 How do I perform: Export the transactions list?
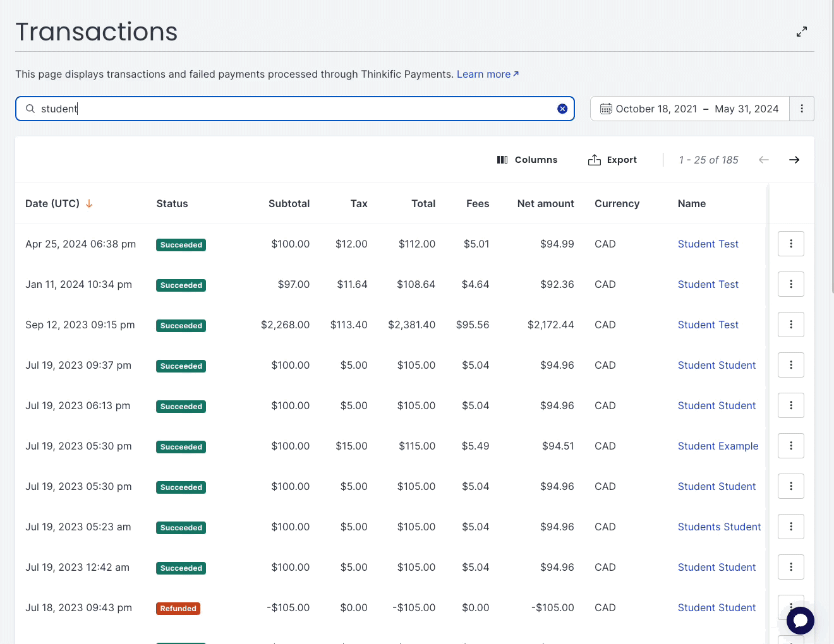[x=612, y=160]
